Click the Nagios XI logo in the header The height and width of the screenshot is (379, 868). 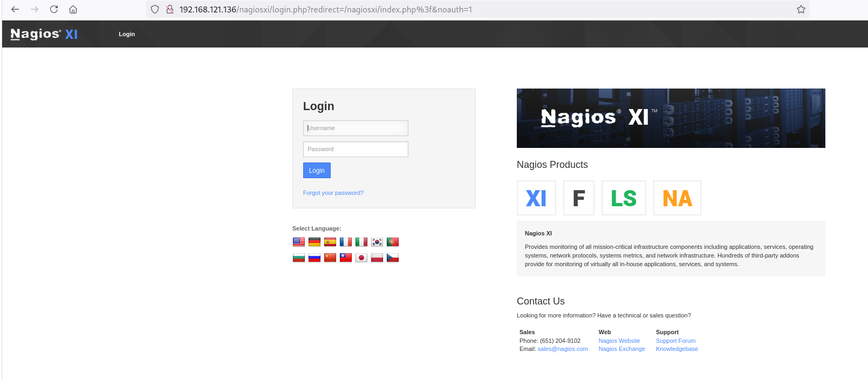click(x=44, y=34)
